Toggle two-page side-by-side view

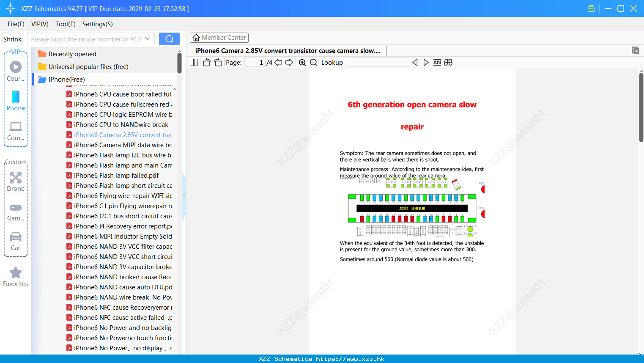click(x=194, y=62)
